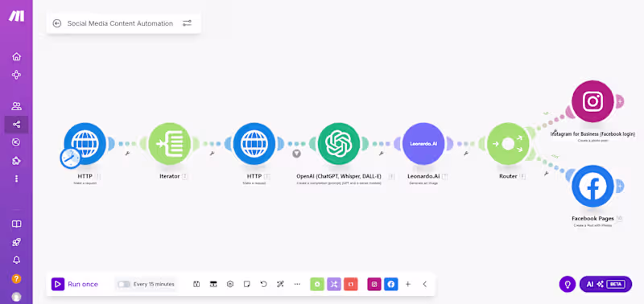Screen dimensions: 644x304
Task: Open the red Text parser tools button
Action: (351, 284)
